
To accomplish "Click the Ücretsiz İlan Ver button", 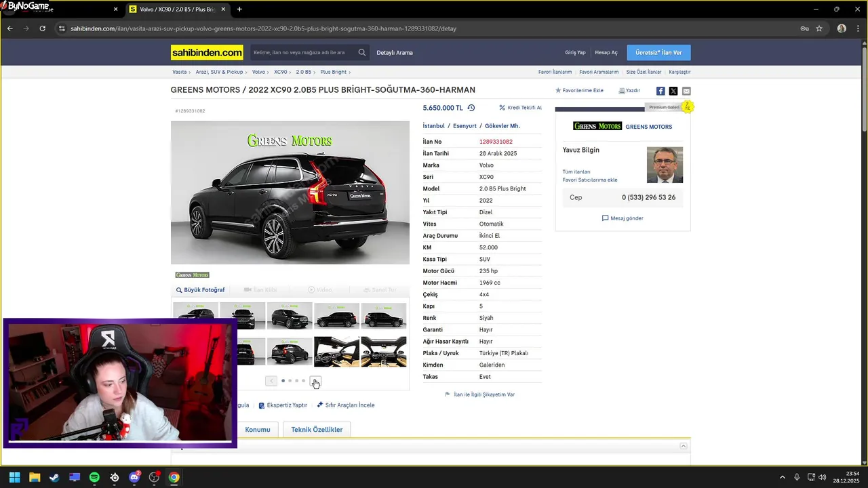I will tap(658, 52).
